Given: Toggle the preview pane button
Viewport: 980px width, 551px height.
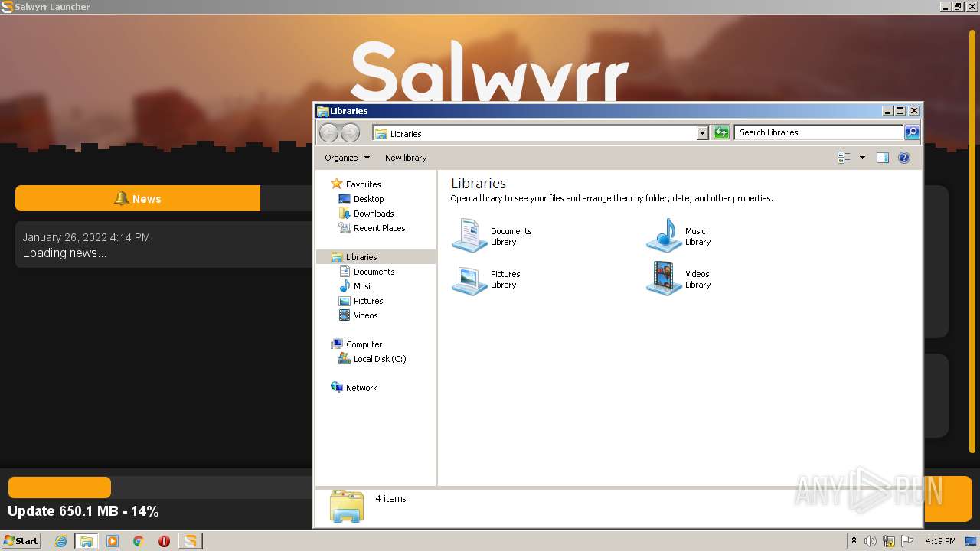Looking at the screenshot, I should [883, 158].
